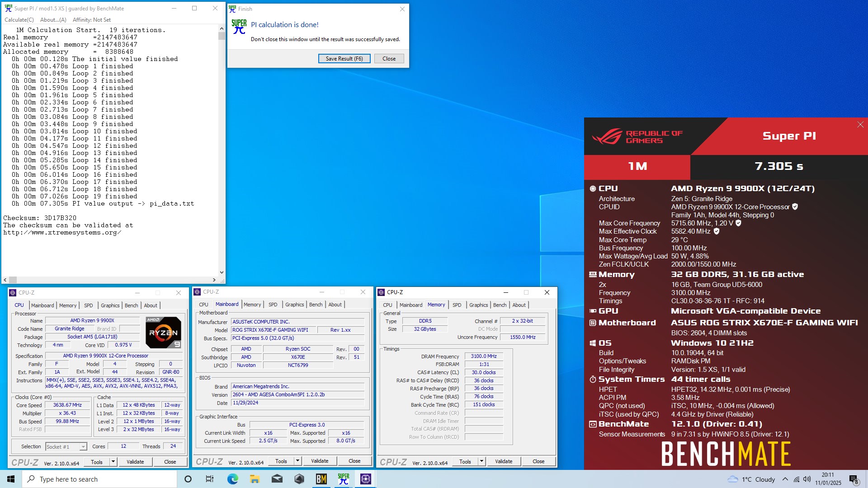Image resolution: width=868 pixels, height=488 pixels.
Task: Open File Explorer from taskbar
Action: click(255, 479)
